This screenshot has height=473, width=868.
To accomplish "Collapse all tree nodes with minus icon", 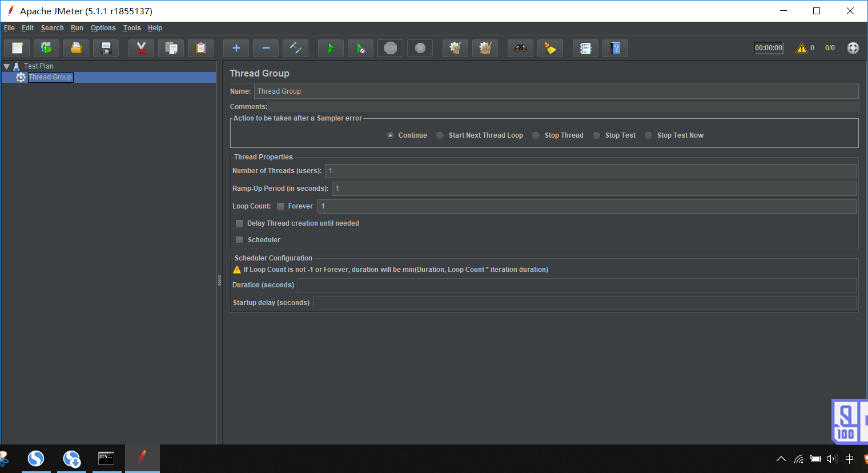I will [266, 48].
